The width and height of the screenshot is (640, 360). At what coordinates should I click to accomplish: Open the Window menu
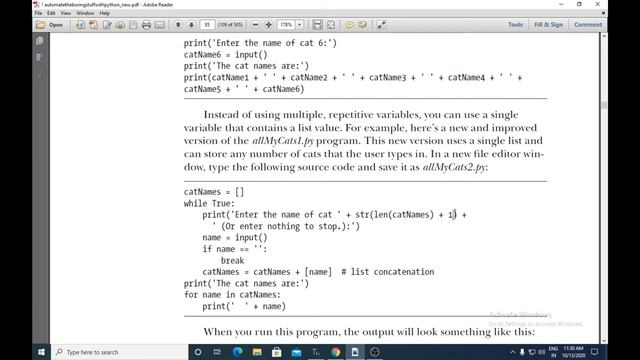point(85,13)
